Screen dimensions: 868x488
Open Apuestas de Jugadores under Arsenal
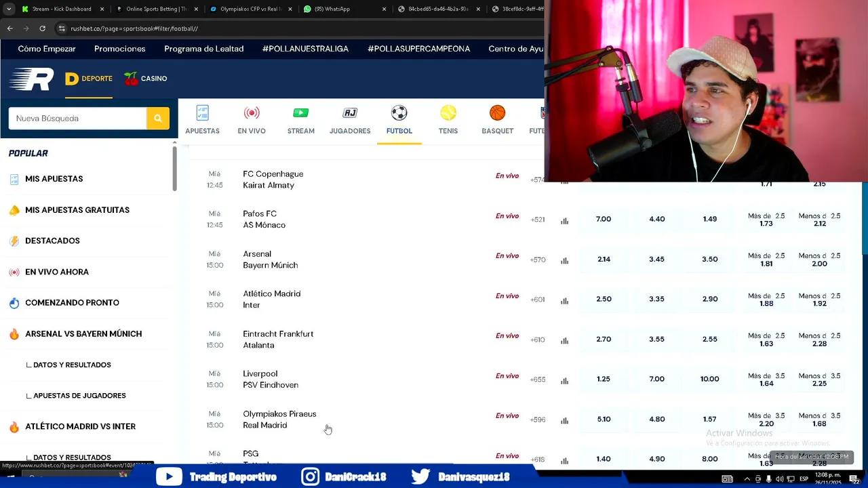79,396
